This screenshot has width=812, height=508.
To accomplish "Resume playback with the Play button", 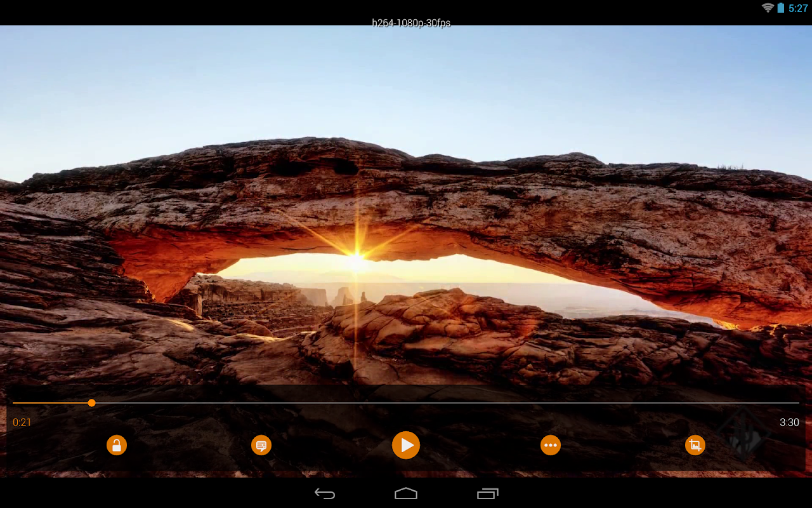I will tap(406, 445).
